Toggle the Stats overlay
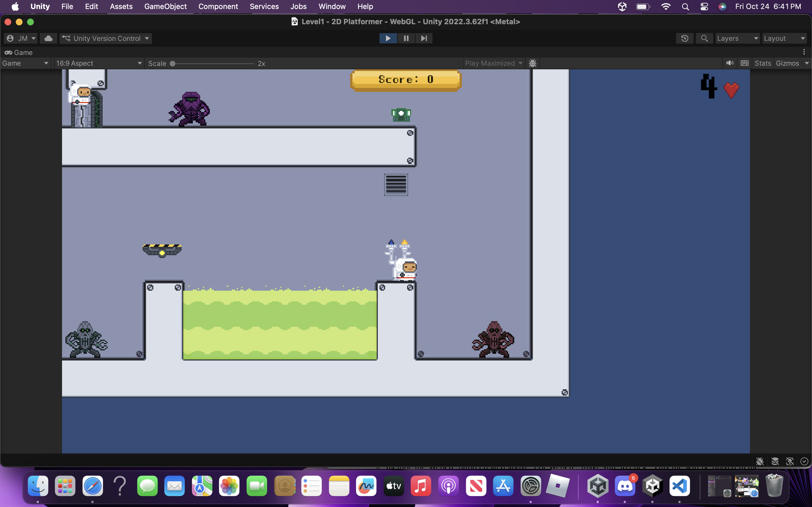This screenshot has height=507, width=812. coord(763,63)
